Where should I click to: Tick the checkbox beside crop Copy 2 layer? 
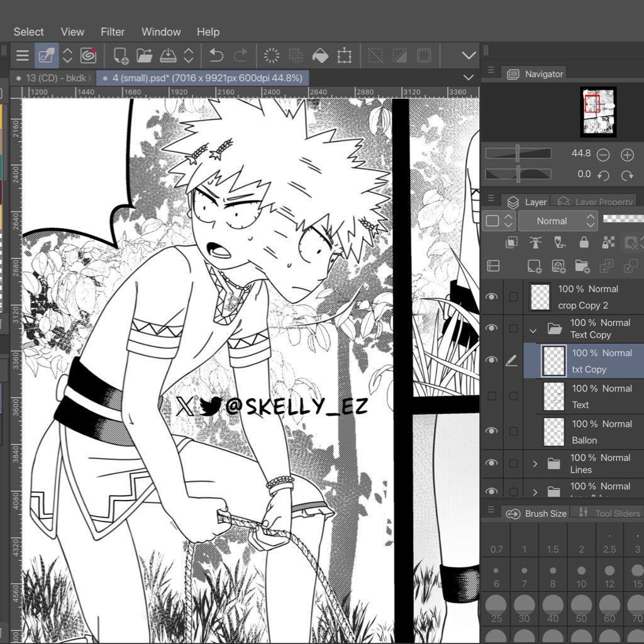513,297
